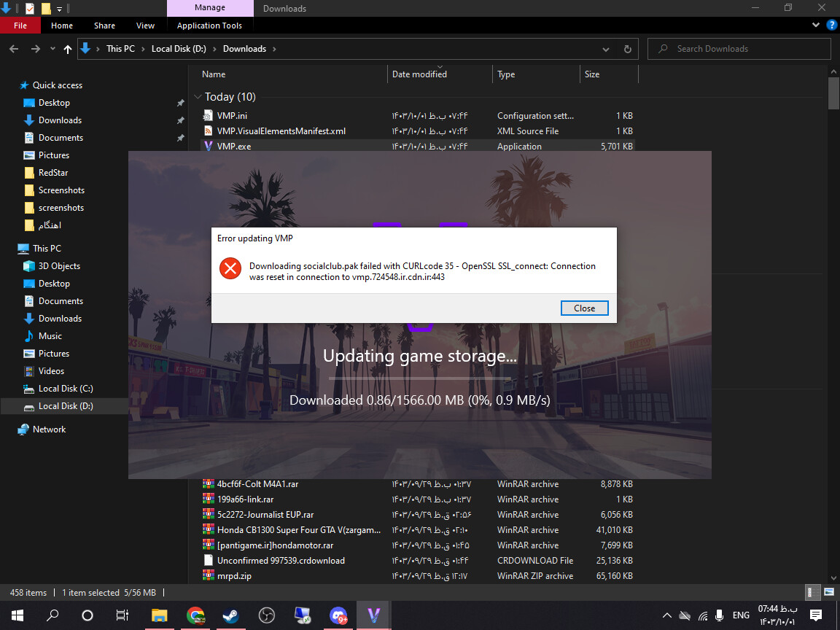Image resolution: width=840 pixels, height=630 pixels.
Task: Select 5c2272-Journalist EUP.rar archive
Action: pyautogui.click(x=417, y=515)
